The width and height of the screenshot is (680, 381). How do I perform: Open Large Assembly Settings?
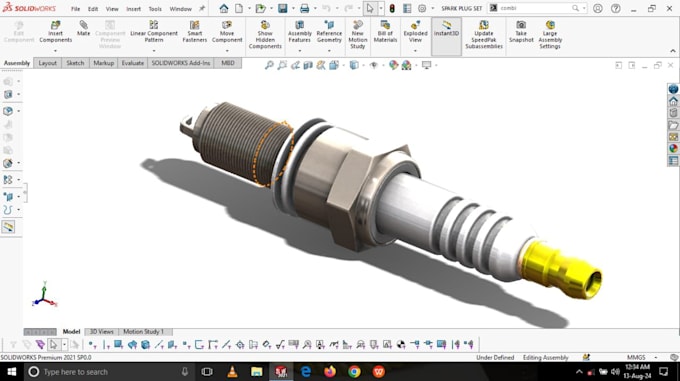tap(550, 35)
